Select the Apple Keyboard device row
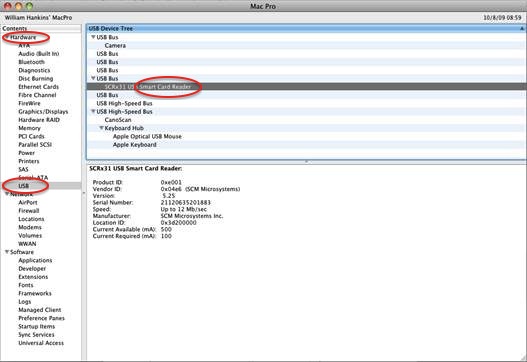527x362 pixels. point(306,145)
